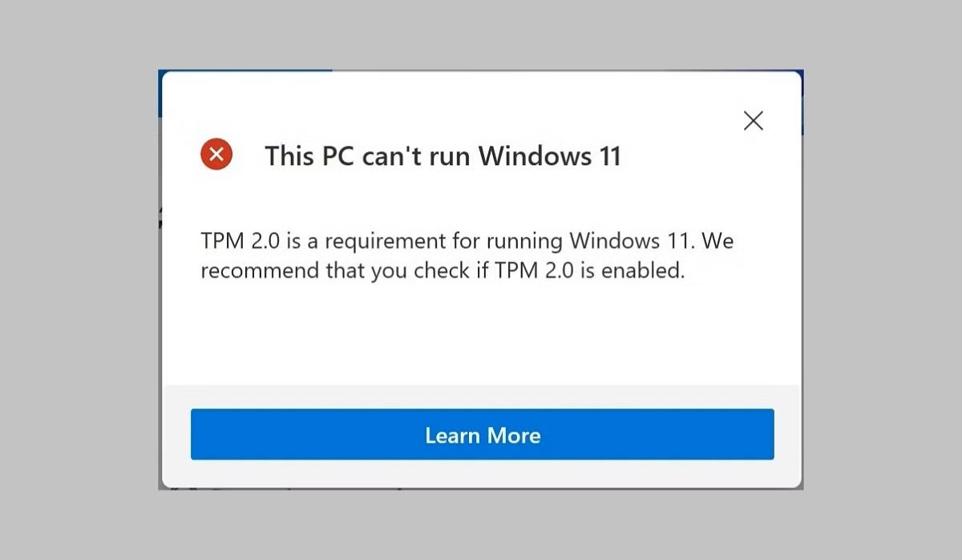Open Learn More for TPM 2.0 requirements
Image resolution: width=962 pixels, height=560 pixels.
click(x=482, y=435)
